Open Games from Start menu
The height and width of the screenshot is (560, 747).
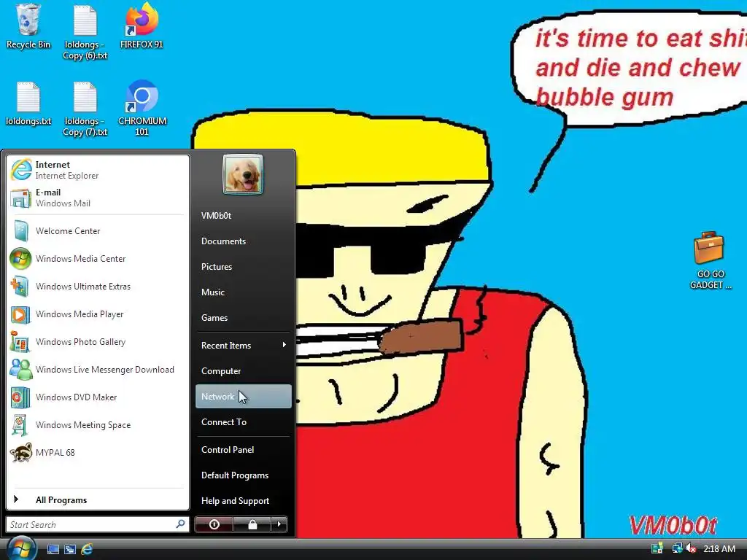(244, 318)
